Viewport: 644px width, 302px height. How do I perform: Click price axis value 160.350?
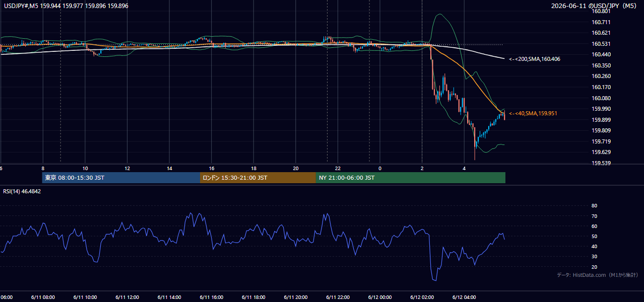pyautogui.click(x=601, y=66)
